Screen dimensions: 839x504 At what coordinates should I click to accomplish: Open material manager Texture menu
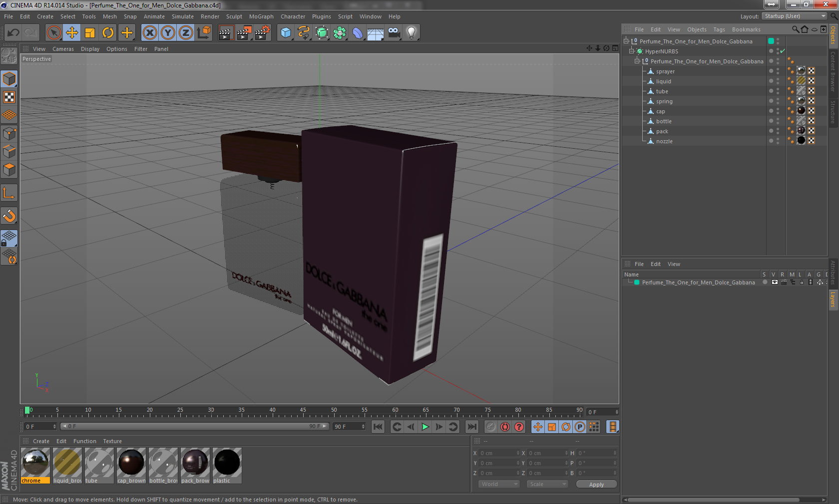tap(112, 441)
